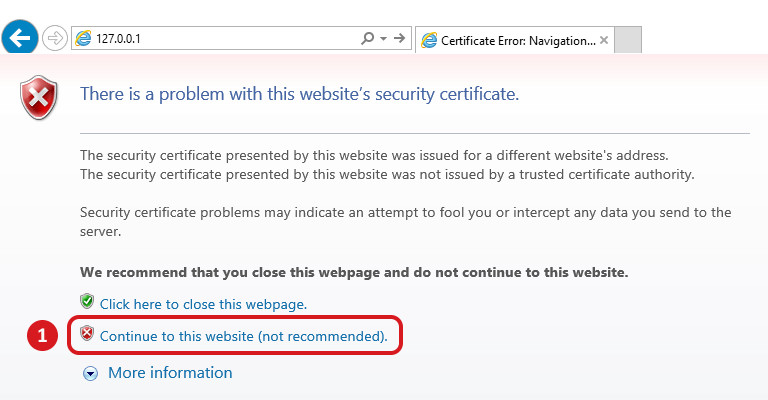Click the large red shield error icon
Screen dimensions: 768x400
(41, 97)
